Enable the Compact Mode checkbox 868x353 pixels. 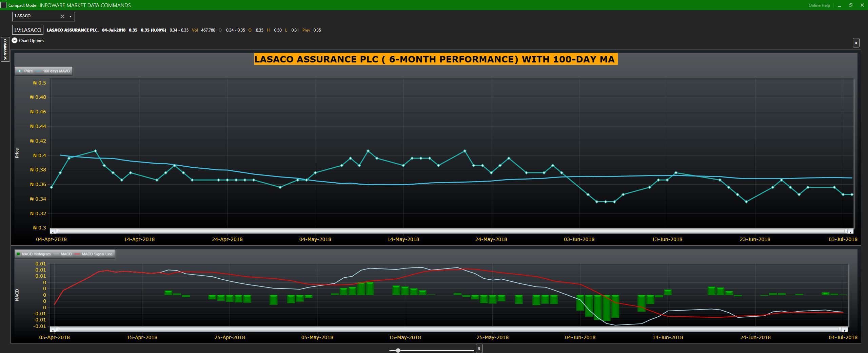[3, 5]
